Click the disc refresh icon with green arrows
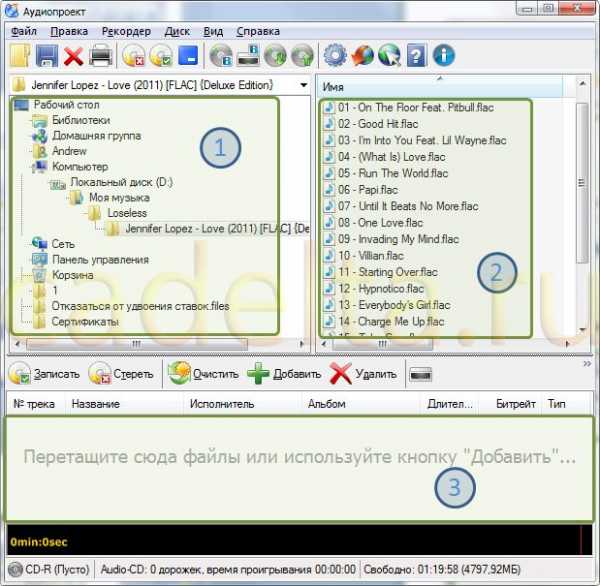 point(275,56)
